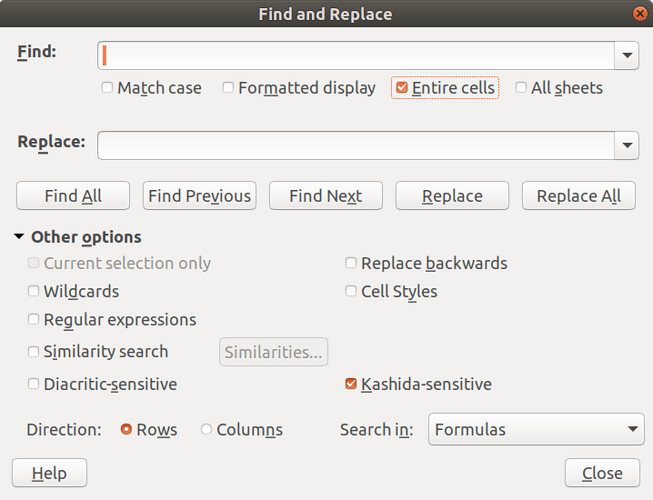Open the Replace history dropdown arrow
653x500 pixels.
[627, 145]
